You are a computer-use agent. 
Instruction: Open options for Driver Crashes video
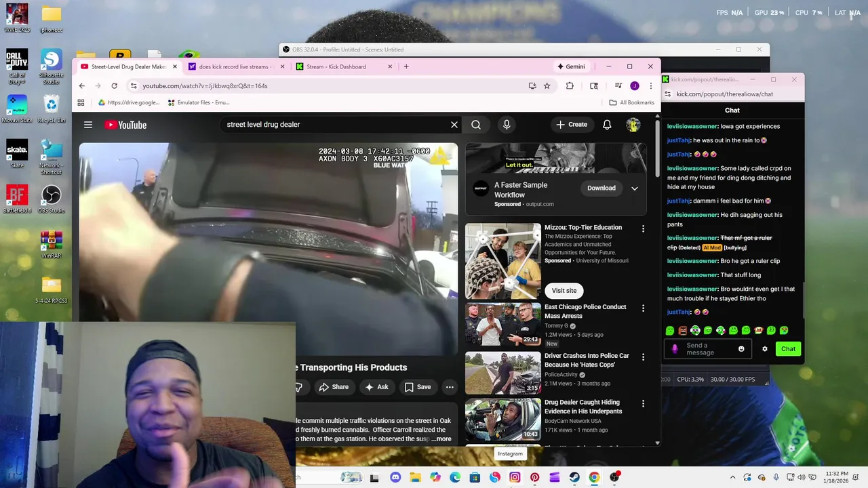coord(643,357)
